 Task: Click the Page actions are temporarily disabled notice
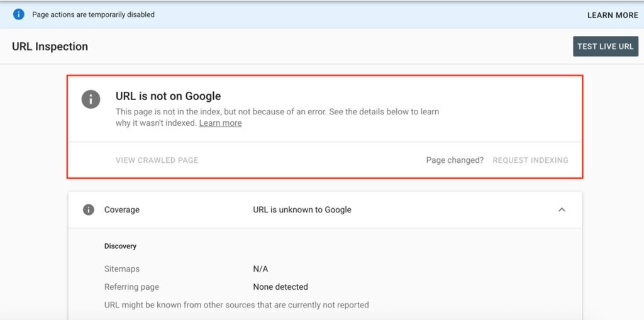tap(93, 14)
